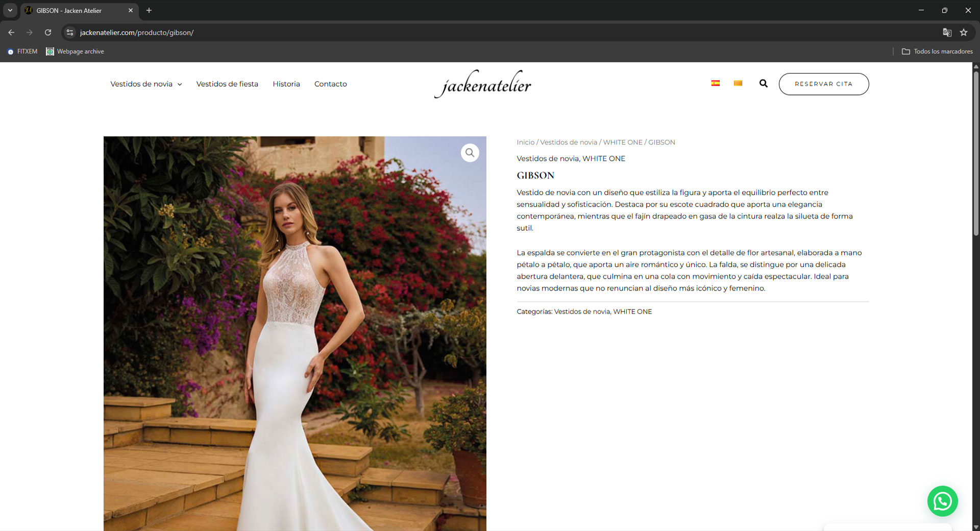This screenshot has height=531, width=980.
Task: Open the Todos los marcadores folder
Action: (937, 52)
